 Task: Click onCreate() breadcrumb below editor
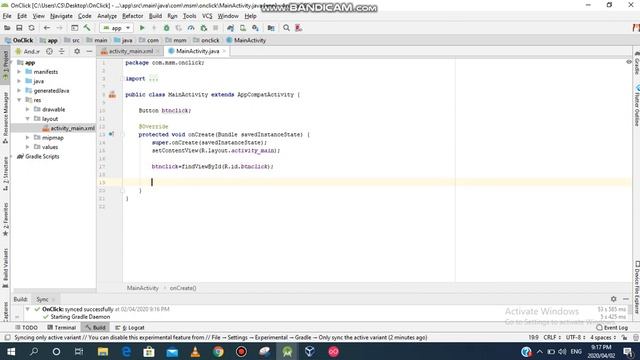(x=183, y=288)
